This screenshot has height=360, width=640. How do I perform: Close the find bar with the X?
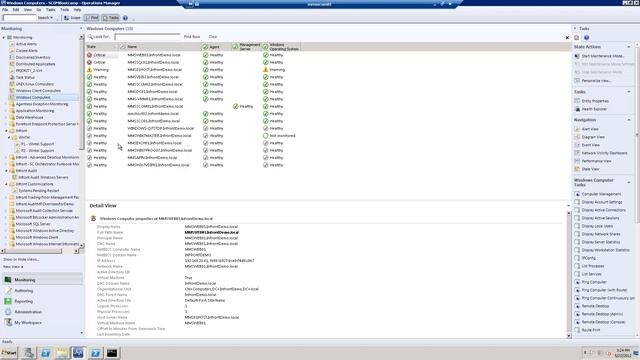[x=567, y=38]
